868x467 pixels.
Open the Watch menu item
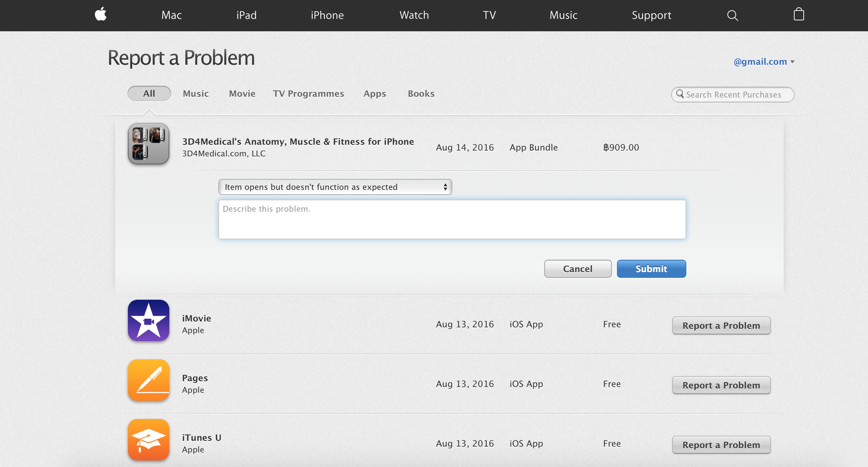[414, 15]
